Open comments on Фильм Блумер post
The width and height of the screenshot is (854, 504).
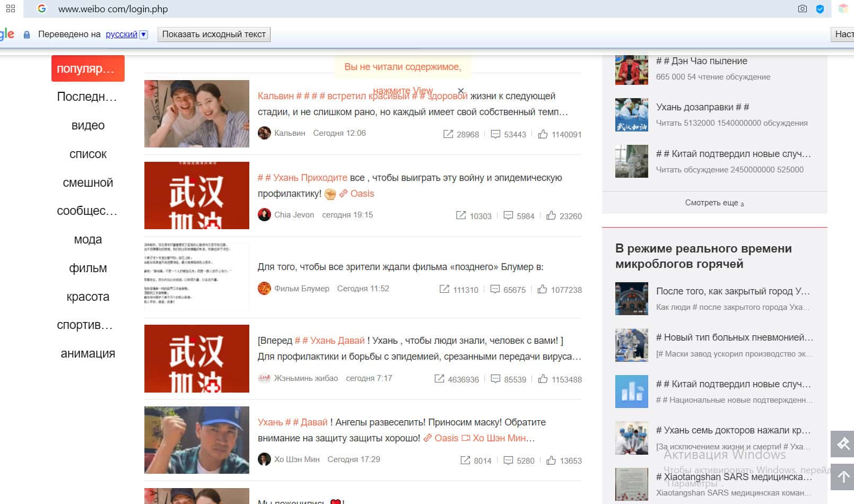pyautogui.click(x=495, y=289)
